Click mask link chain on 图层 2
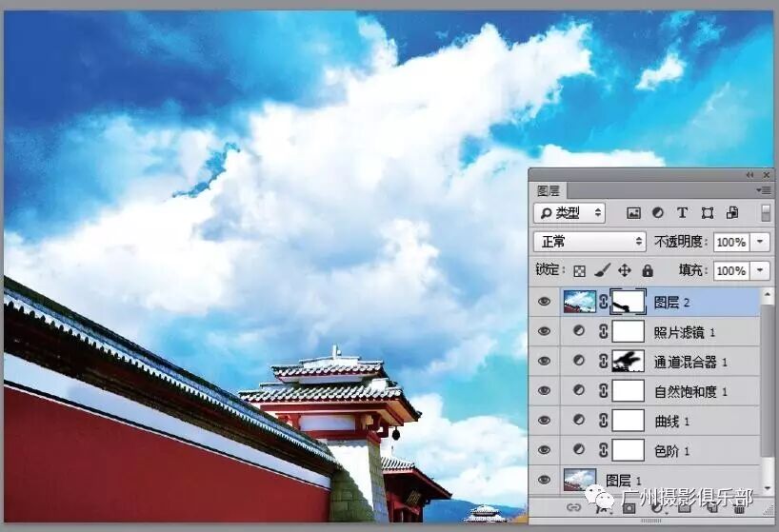 click(x=603, y=302)
